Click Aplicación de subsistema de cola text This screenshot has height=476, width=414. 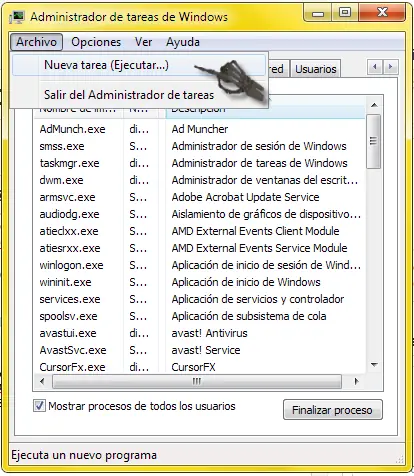(249, 316)
